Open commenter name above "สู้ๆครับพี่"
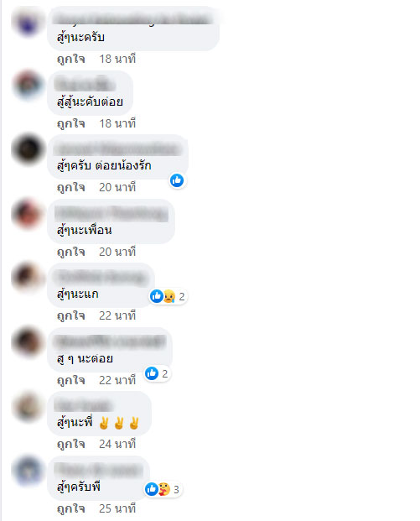Viewport: 420px width, 521px height. click(99, 470)
